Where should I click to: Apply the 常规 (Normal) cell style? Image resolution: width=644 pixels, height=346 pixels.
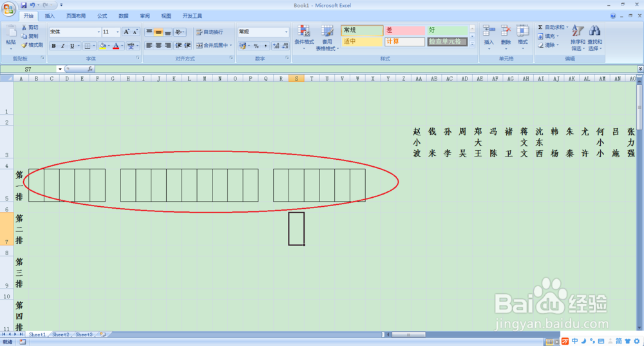tap(362, 30)
